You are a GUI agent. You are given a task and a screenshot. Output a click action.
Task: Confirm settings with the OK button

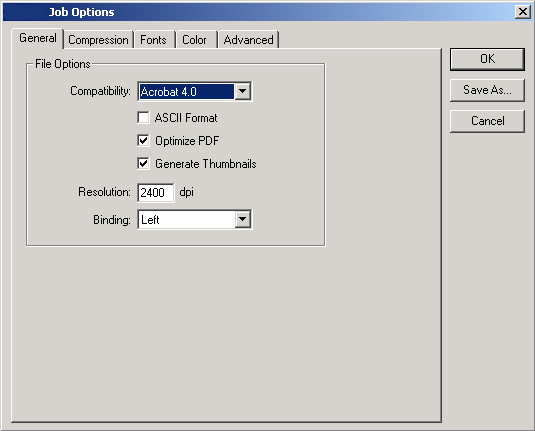point(487,59)
